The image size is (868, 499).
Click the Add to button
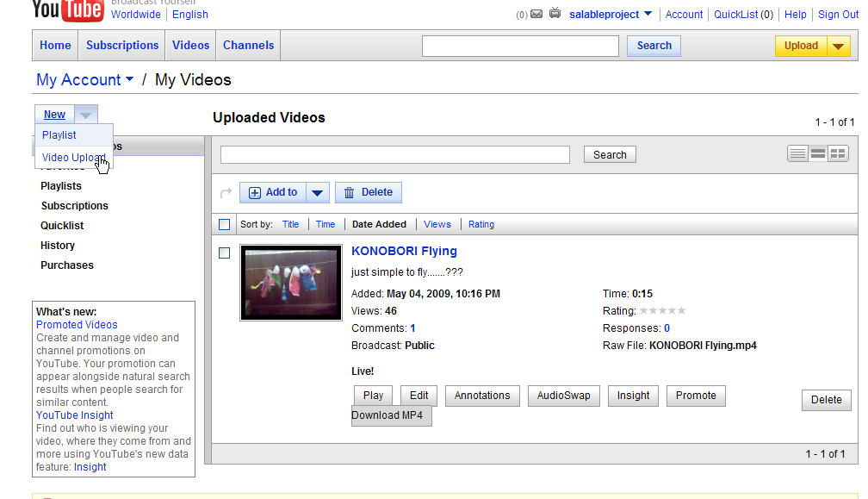[x=273, y=193]
